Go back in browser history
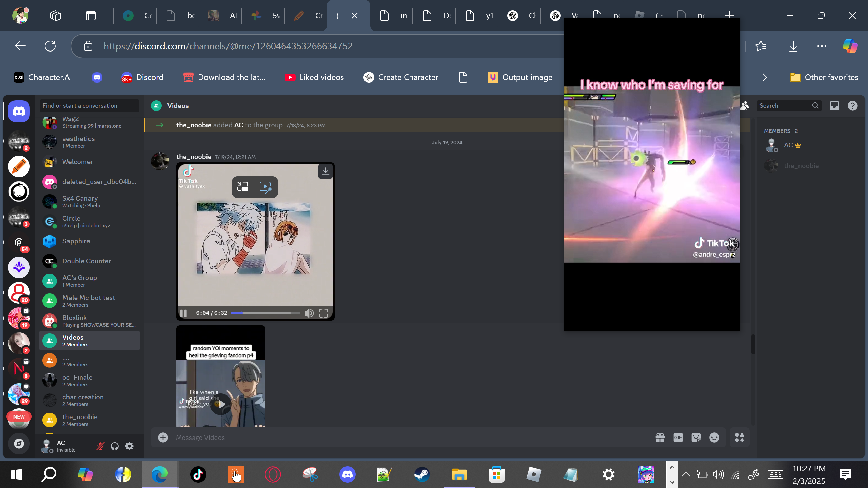Viewport: 868px width, 488px height. 20,46
